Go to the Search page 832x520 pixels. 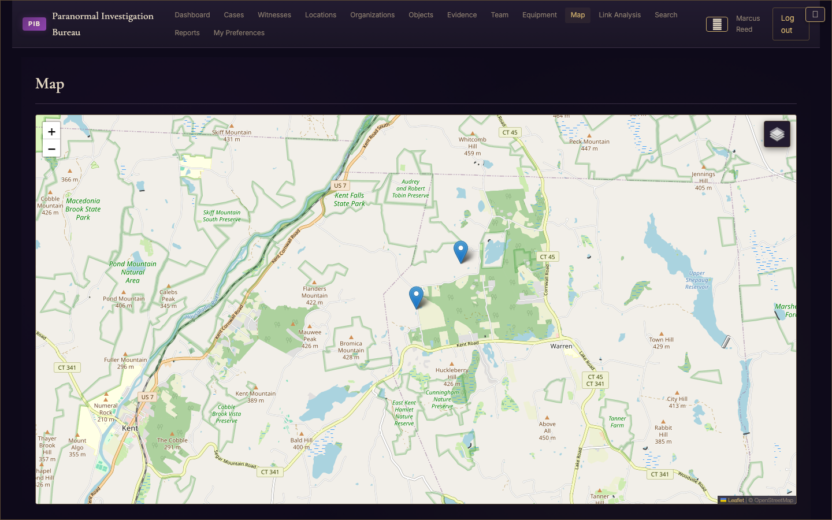(x=666, y=15)
